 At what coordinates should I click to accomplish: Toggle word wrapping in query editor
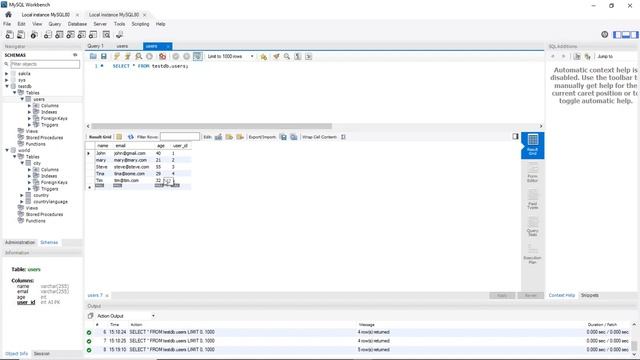(x=309, y=56)
